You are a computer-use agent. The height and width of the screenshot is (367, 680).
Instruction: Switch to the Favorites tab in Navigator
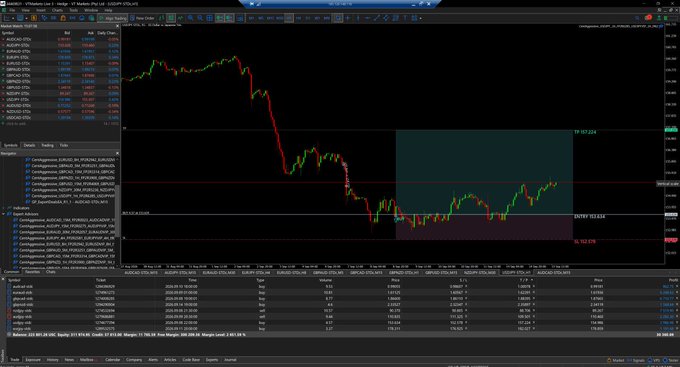pos(33,272)
